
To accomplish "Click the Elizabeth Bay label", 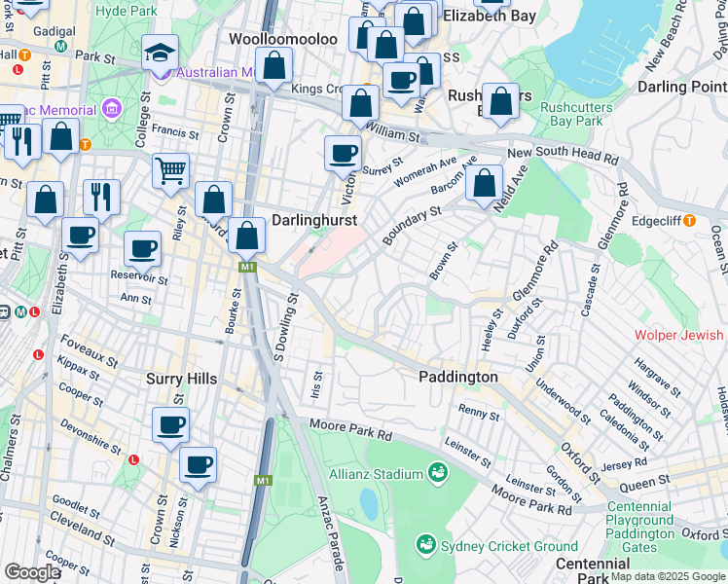I will (x=490, y=17).
